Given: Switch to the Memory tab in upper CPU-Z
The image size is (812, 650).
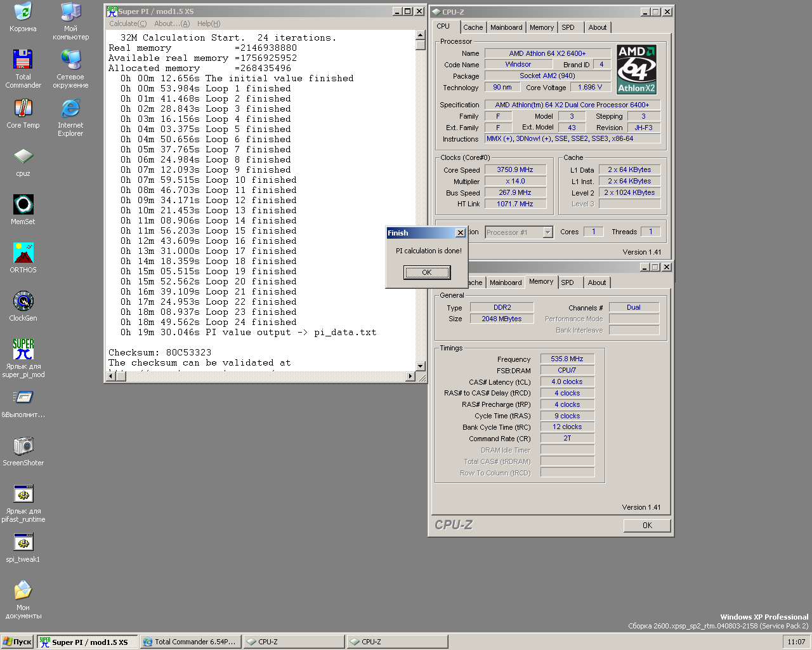Looking at the screenshot, I should pos(542,27).
